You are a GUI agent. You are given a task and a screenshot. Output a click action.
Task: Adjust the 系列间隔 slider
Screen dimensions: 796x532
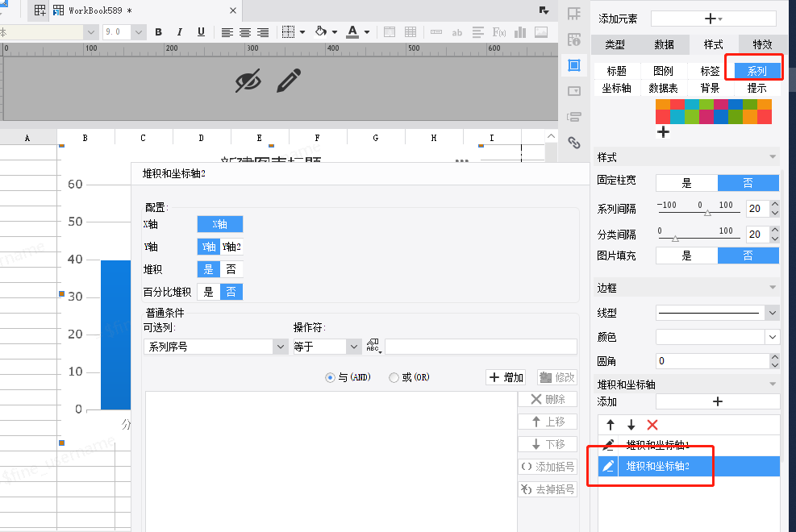click(707, 213)
